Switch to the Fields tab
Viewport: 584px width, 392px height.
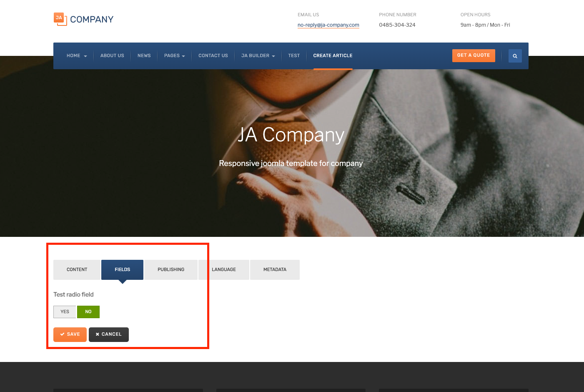point(123,270)
